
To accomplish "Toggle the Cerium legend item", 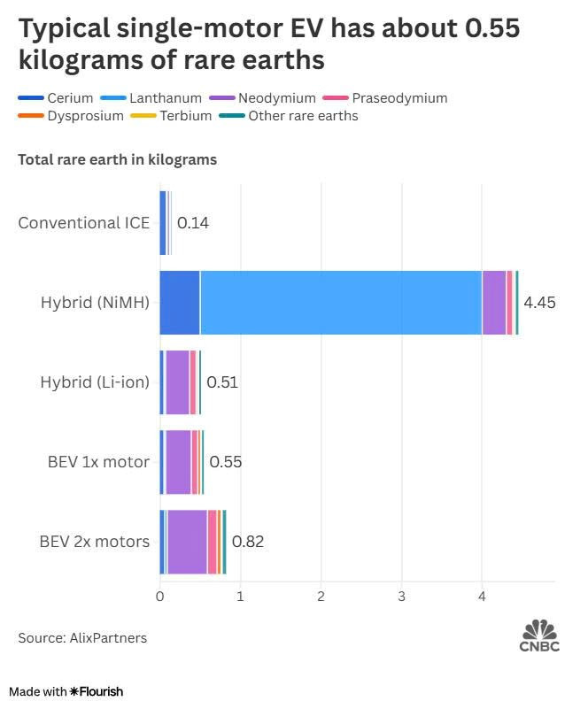I will coord(56,98).
